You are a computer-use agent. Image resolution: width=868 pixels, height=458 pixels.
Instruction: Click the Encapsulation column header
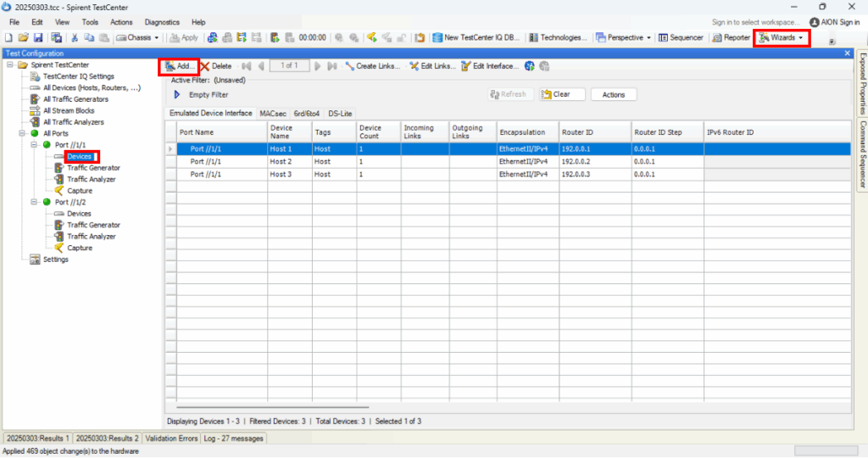(x=527, y=132)
